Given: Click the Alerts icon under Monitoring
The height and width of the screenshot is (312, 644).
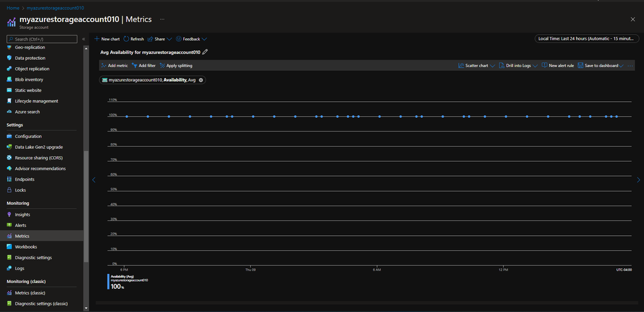Looking at the screenshot, I should [x=9, y=225].
